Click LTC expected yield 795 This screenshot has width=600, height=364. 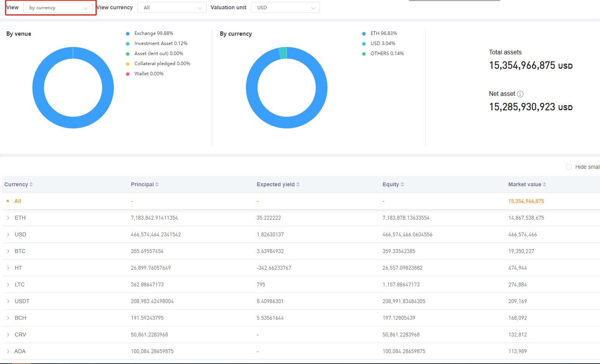(x=261, y=284)
